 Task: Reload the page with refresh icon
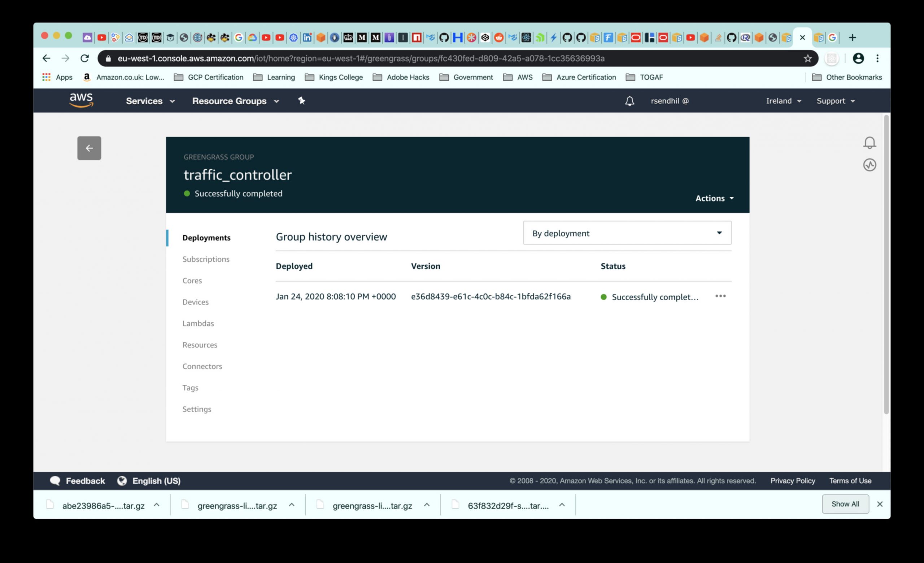point(85,58)
